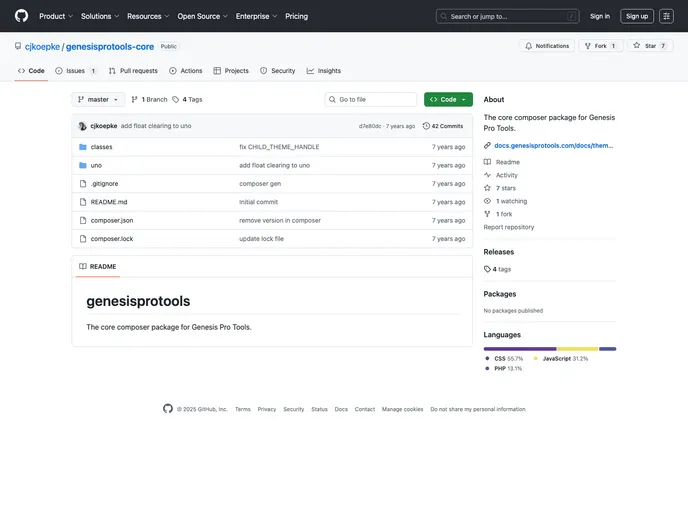View the 1 Branch link
Image resolution: width=688 pixels, height=512 pixels.
[x=149, y=100]
